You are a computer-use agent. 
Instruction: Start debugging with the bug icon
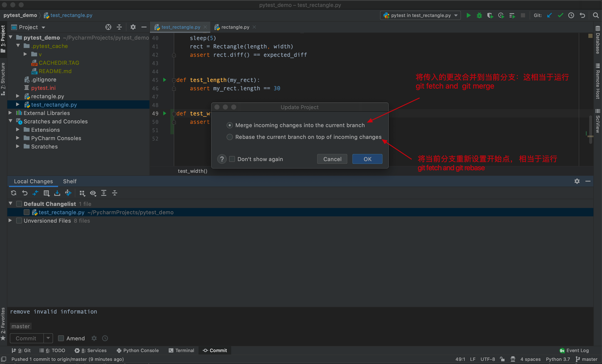[x=479, y=15]
